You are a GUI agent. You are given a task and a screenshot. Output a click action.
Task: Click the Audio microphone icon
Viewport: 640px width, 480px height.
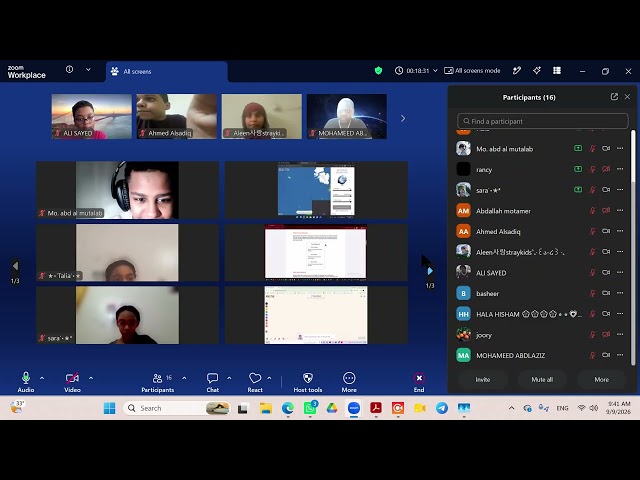26,378
